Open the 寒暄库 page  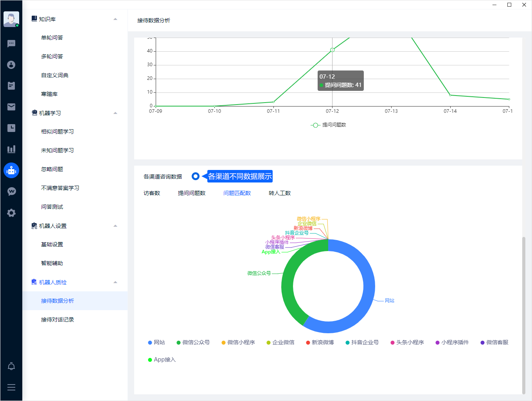click(49, 94)
